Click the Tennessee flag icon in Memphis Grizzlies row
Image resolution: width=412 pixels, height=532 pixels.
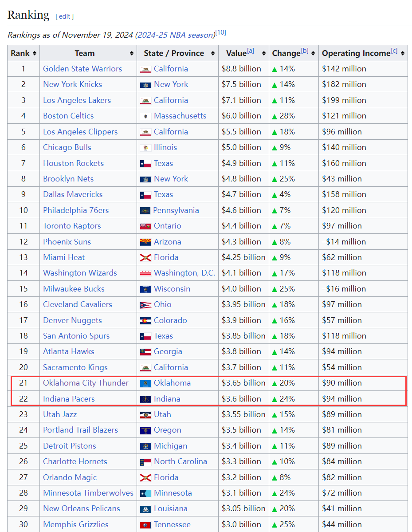145,525
